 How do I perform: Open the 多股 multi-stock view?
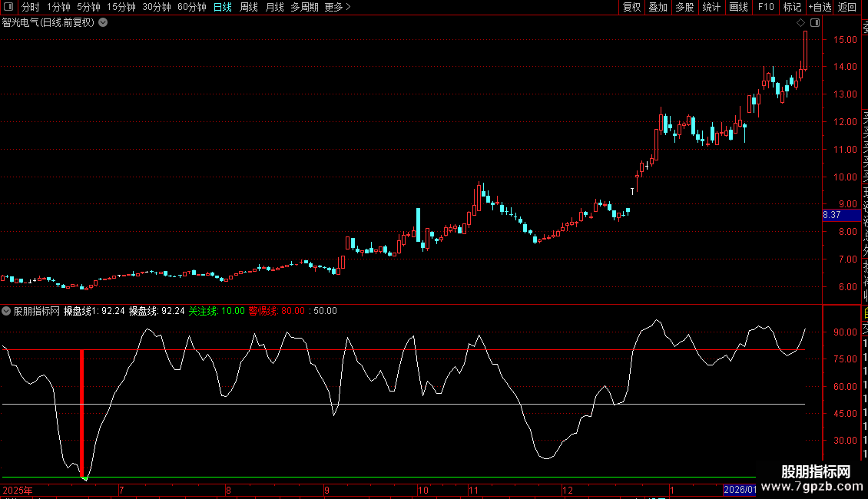tap(684, 7)
